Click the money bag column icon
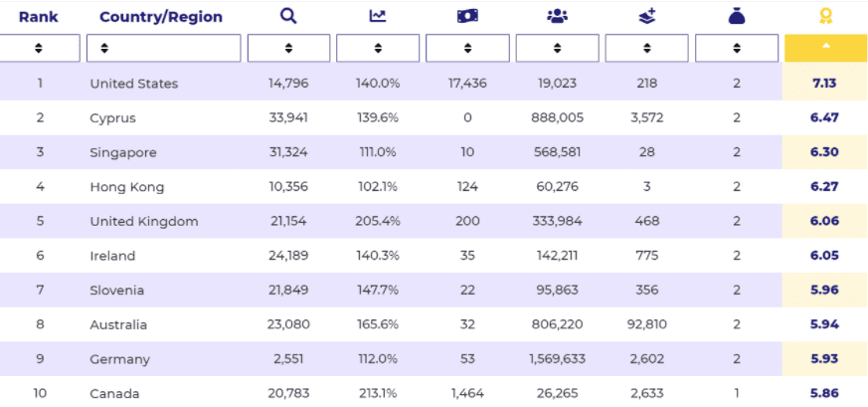This screenshot has height=407, width=868. pos(736,16)
